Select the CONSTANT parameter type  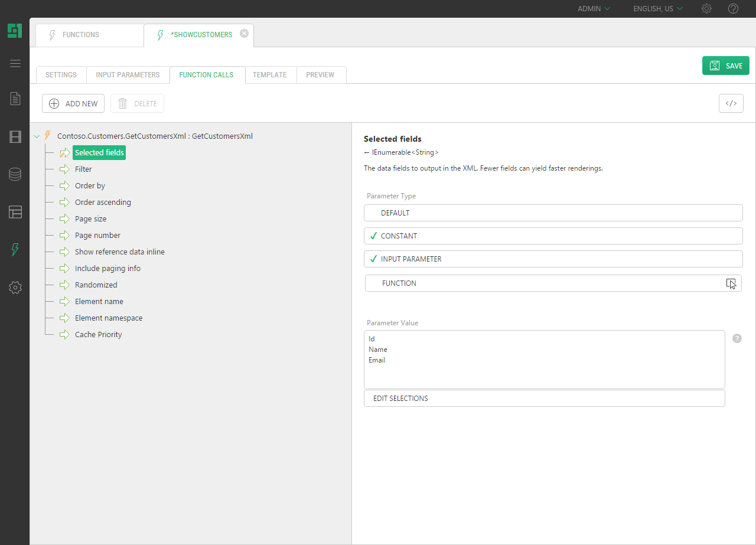pos(553,236)
